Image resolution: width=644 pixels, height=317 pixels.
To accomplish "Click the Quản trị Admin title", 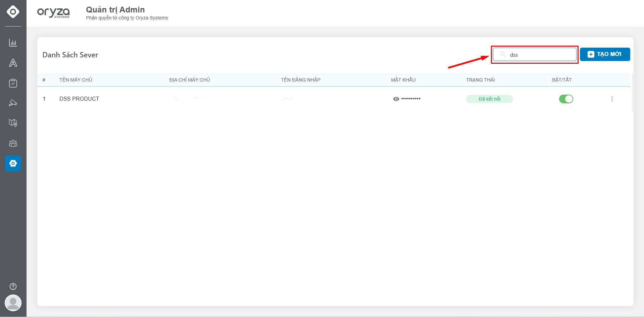I will coord(115,10).
